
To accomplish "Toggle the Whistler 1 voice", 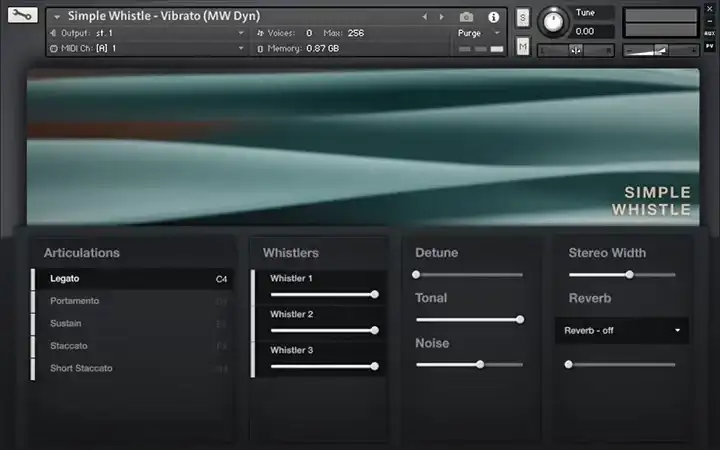I will 253,287.
